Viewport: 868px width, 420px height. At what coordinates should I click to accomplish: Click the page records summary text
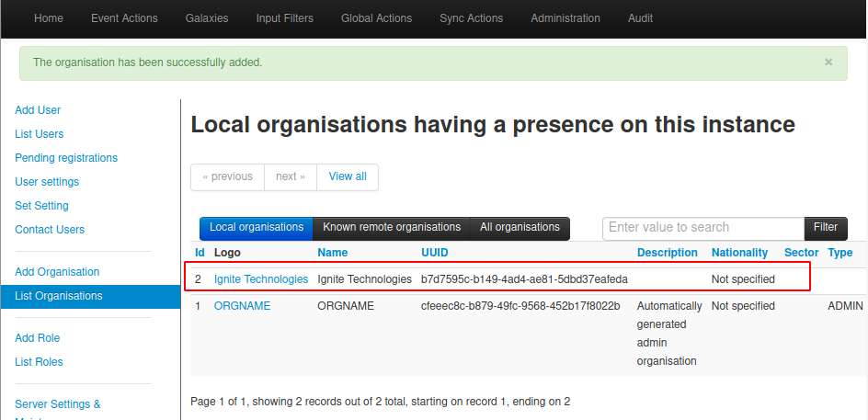tap(380, 402)
